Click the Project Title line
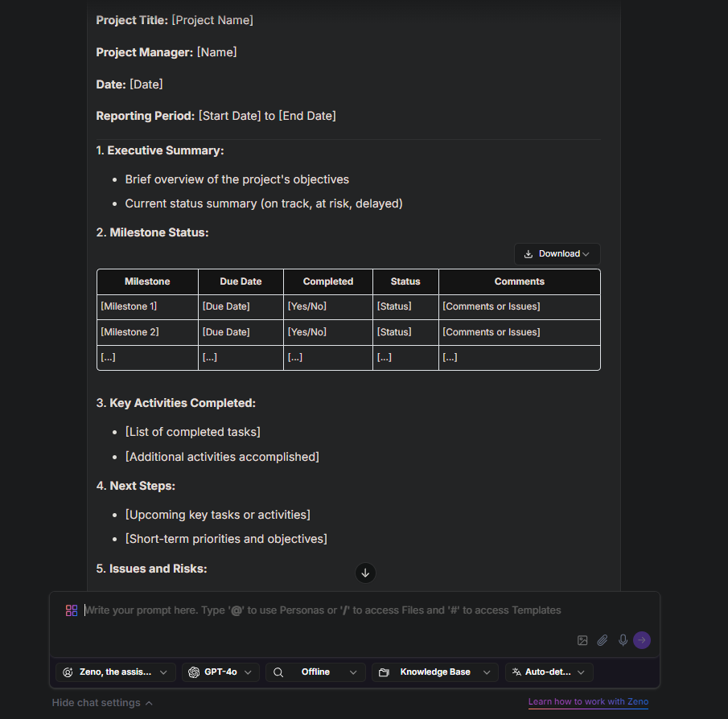Viewport: 728px width, 719px height. [x=175, y=20]
